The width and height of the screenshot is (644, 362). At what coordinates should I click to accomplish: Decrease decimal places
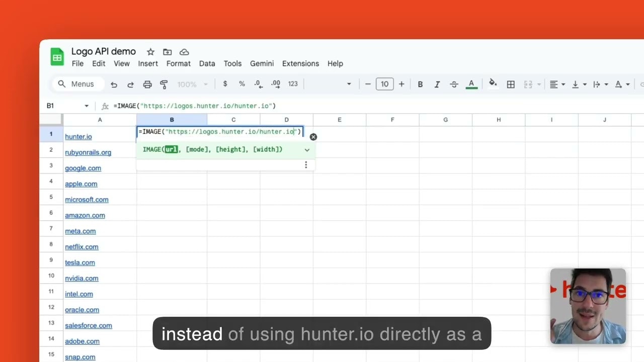(x=258, y=84)
